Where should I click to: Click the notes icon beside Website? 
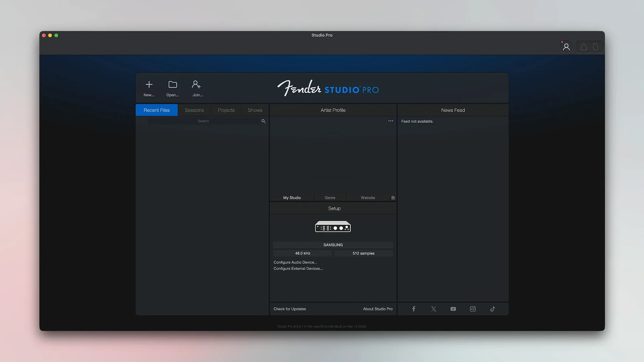point(393,198)
